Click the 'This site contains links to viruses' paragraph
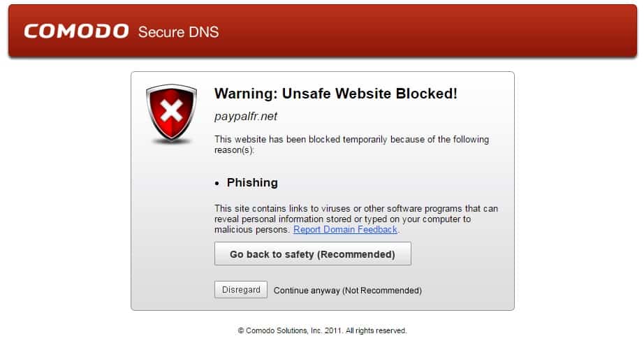This screenshot has height=343, width=644. pos(356,209)
